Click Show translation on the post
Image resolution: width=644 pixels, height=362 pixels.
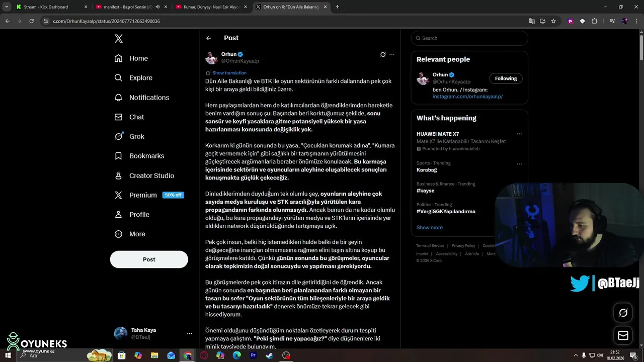pos(229,73)
